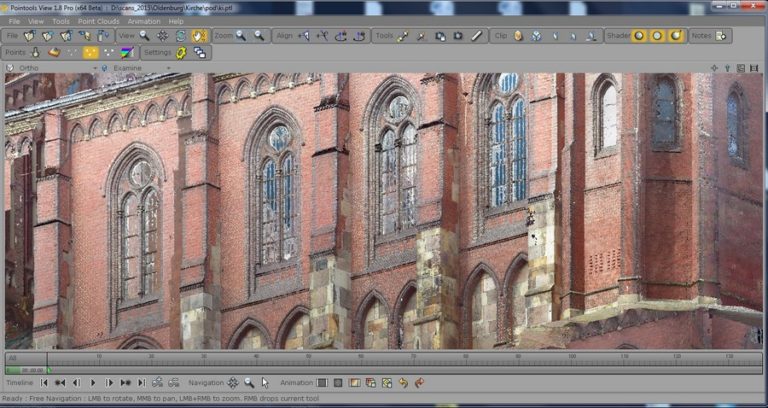
Task: Click the Notes toolbar icon
Action: pos(720,36)
